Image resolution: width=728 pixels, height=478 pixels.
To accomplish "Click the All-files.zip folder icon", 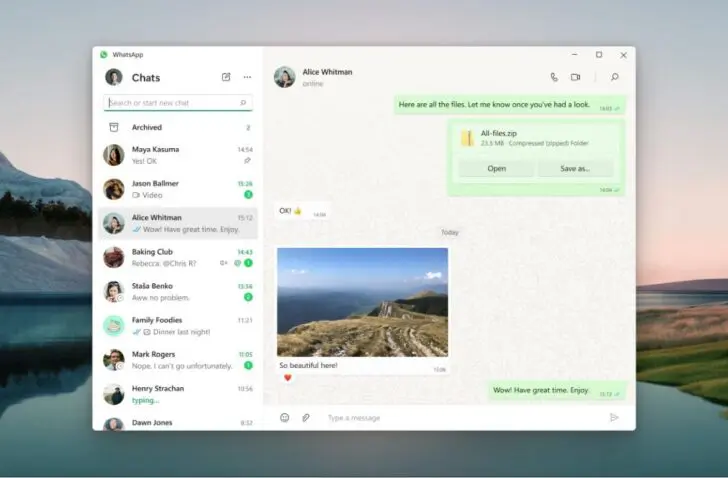I will click(x=468, y=138).
